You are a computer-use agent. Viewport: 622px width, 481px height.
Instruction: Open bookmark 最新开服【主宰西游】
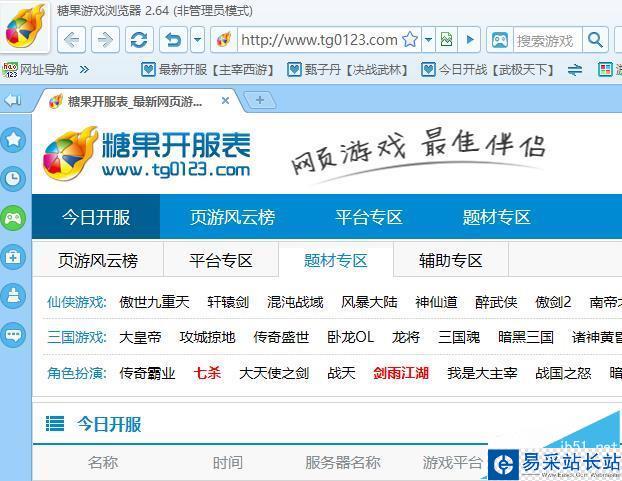pyautogui.click(x=208, y=70)
